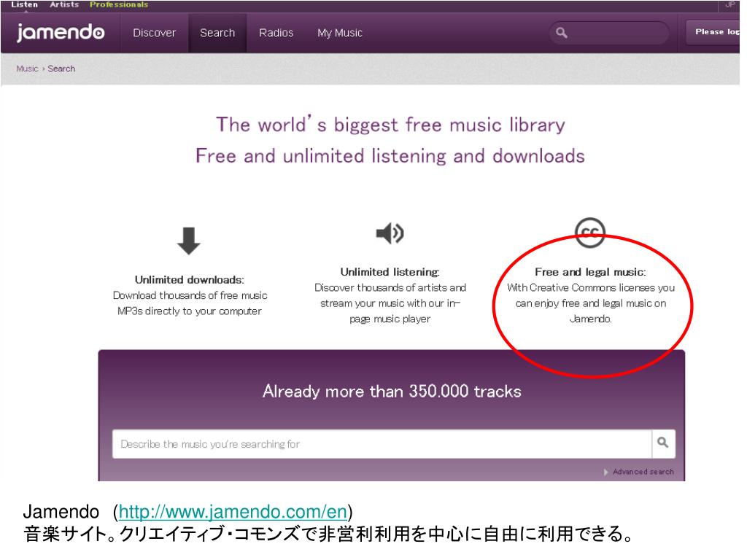Click the Search breadcrumb item
This screenshot has height=560, width=747.
pos(61,69)
